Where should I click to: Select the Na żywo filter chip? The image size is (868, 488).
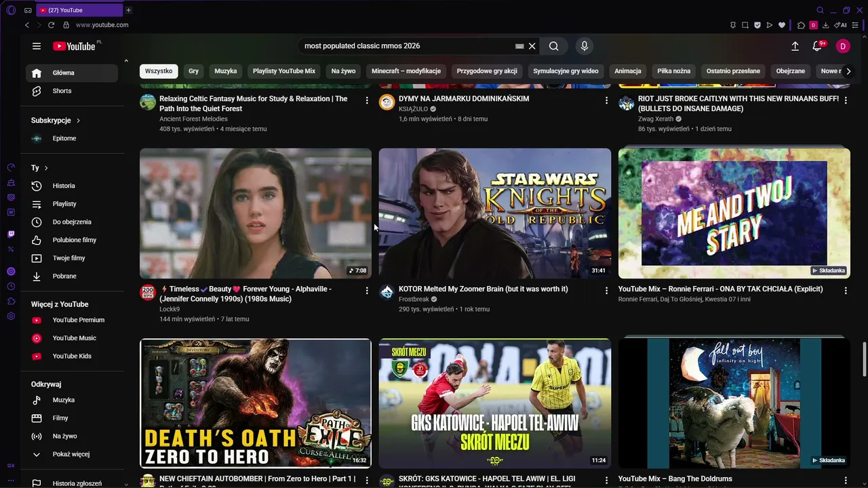(x=344, y=71)
